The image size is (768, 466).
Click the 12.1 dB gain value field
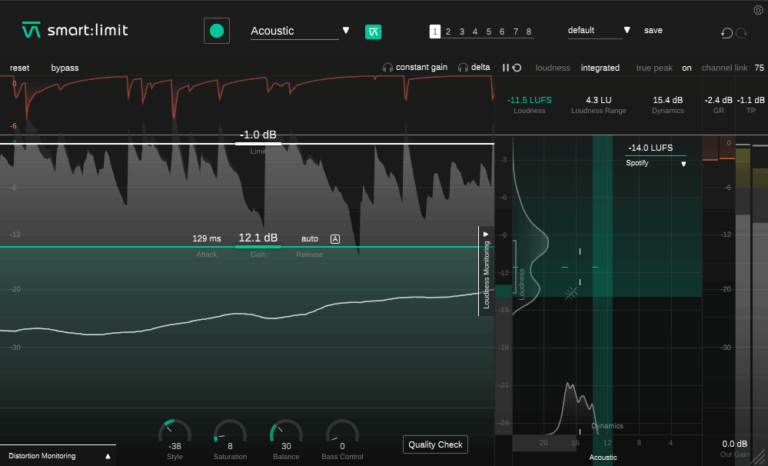coord(258,238)
